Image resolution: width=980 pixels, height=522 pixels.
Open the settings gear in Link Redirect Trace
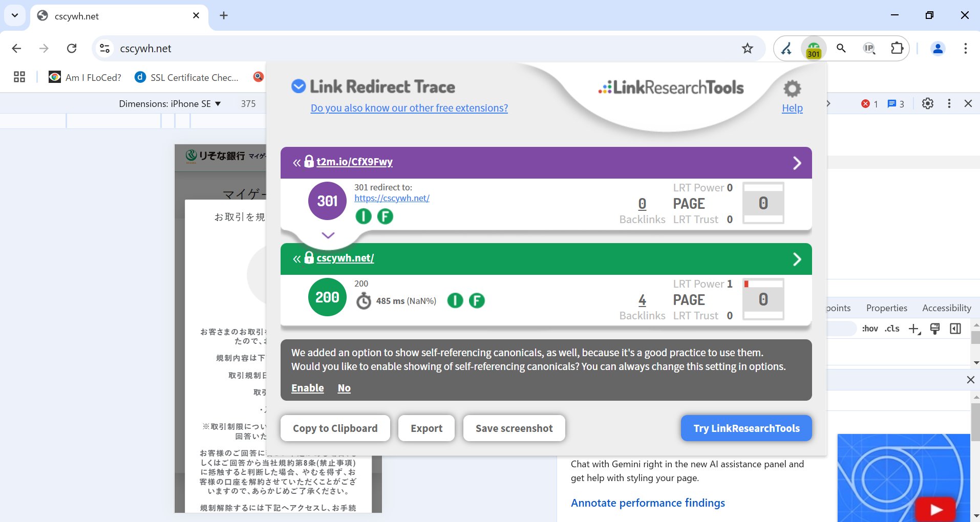pyautogui.click(x=792, y=89)
